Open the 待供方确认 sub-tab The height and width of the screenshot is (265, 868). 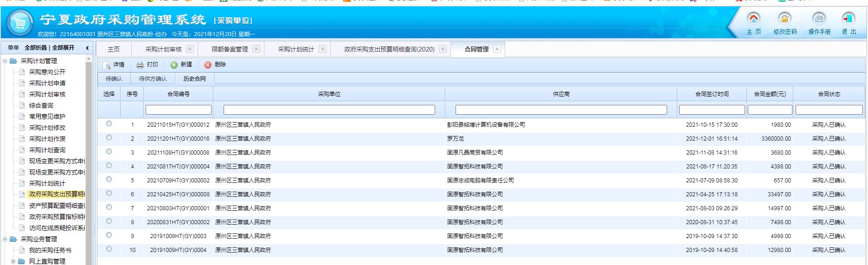coord(153,79)
